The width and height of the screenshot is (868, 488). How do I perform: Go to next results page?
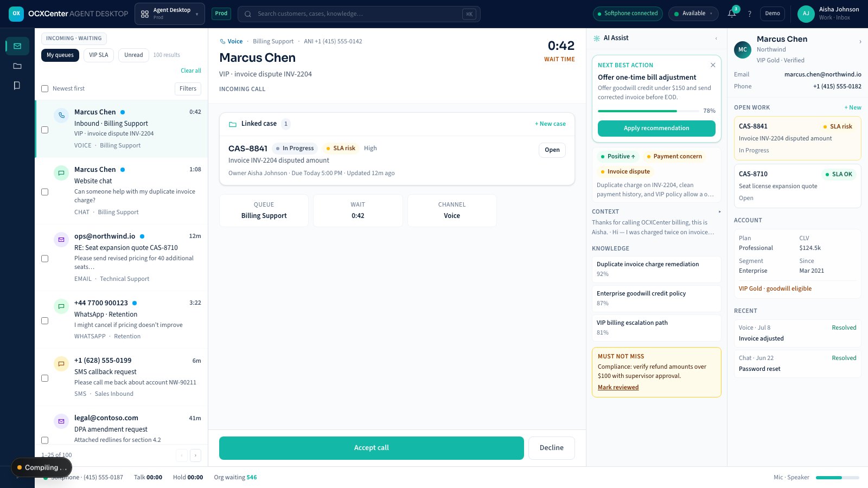click(196, 455)
